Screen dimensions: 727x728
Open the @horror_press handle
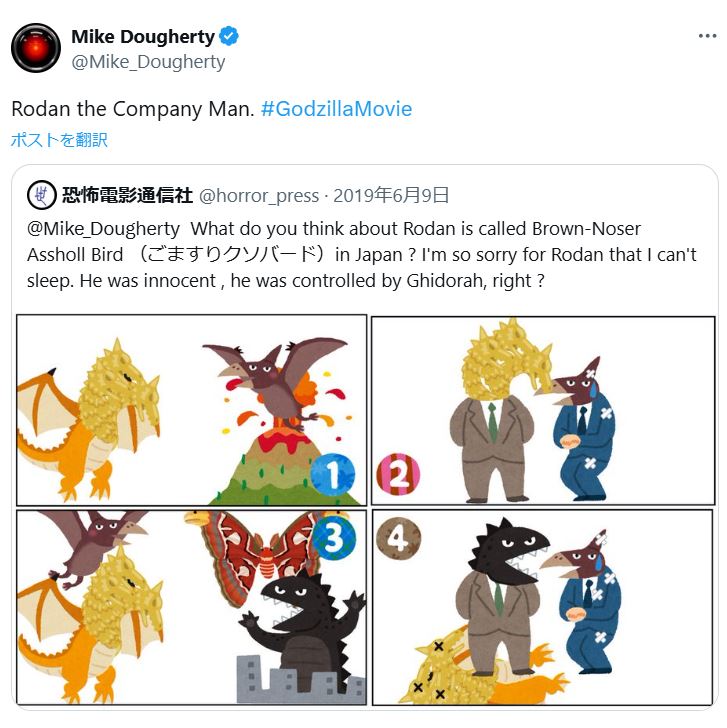[x=259, y=196]
